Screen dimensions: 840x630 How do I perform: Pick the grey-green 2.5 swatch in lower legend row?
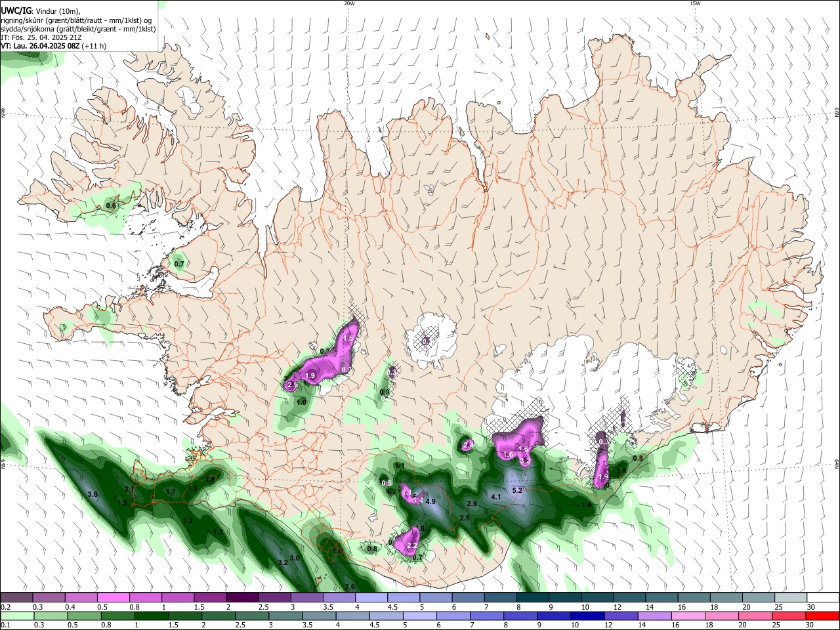click(252, 616)
